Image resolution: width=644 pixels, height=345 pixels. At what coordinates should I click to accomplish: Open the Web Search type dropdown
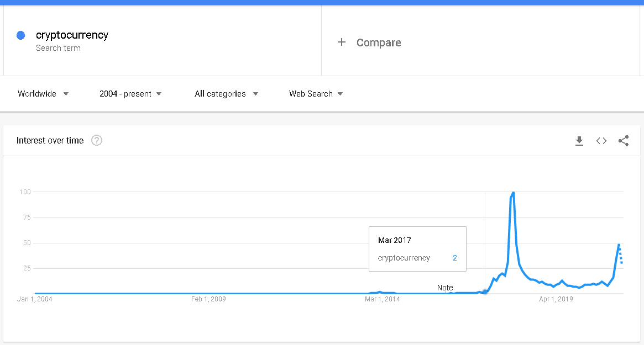(x=316, y=94)
